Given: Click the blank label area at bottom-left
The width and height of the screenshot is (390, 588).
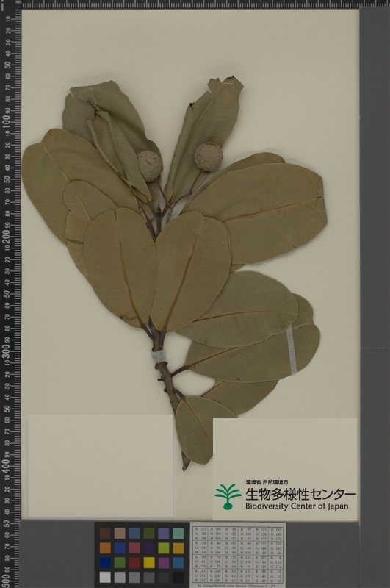Looking at the screenshot, I should [x=101, y=466].
